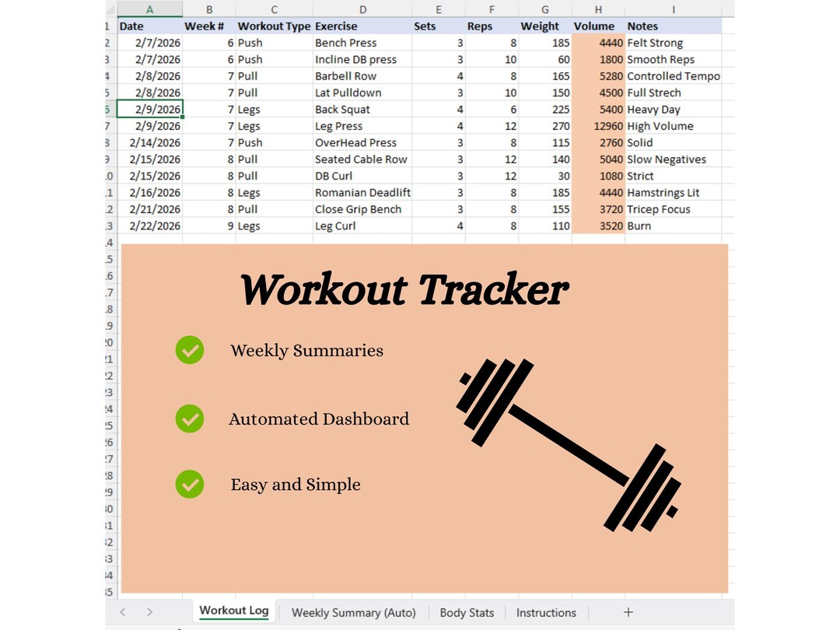Select the Workout Type header cell

click(275, 26)
